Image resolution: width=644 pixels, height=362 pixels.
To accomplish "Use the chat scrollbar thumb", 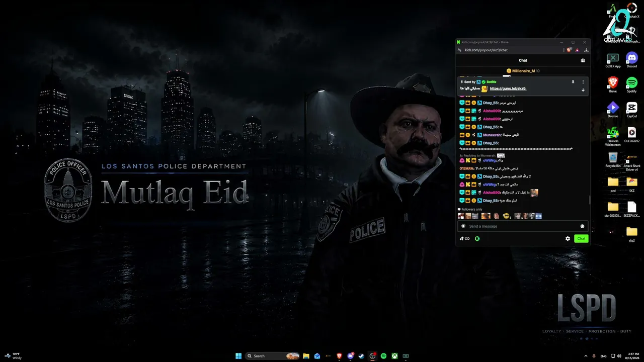I will [590, 200].
